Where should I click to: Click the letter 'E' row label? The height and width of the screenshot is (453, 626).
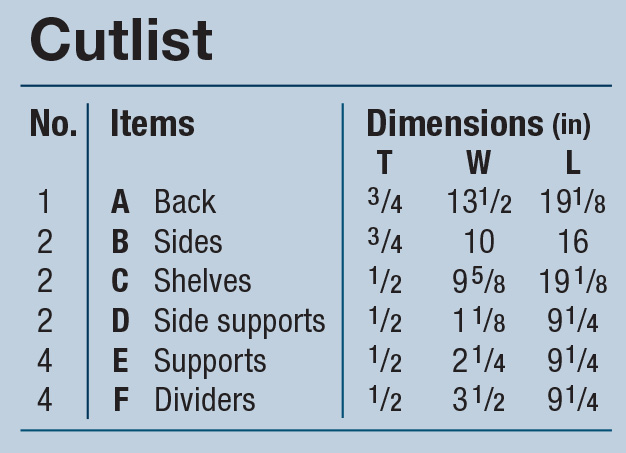(120, 361)
